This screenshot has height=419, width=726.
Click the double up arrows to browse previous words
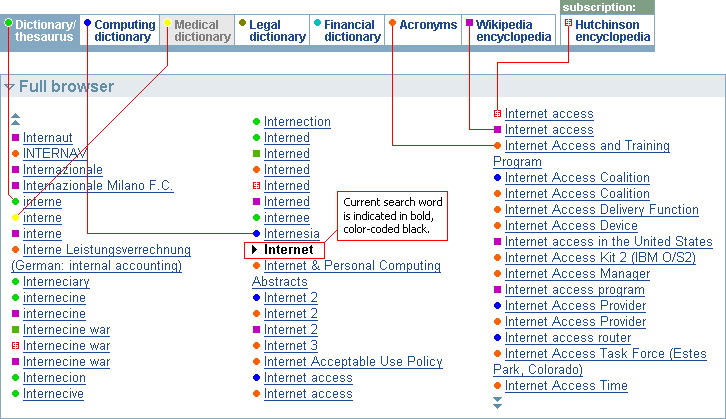point(15,119)
